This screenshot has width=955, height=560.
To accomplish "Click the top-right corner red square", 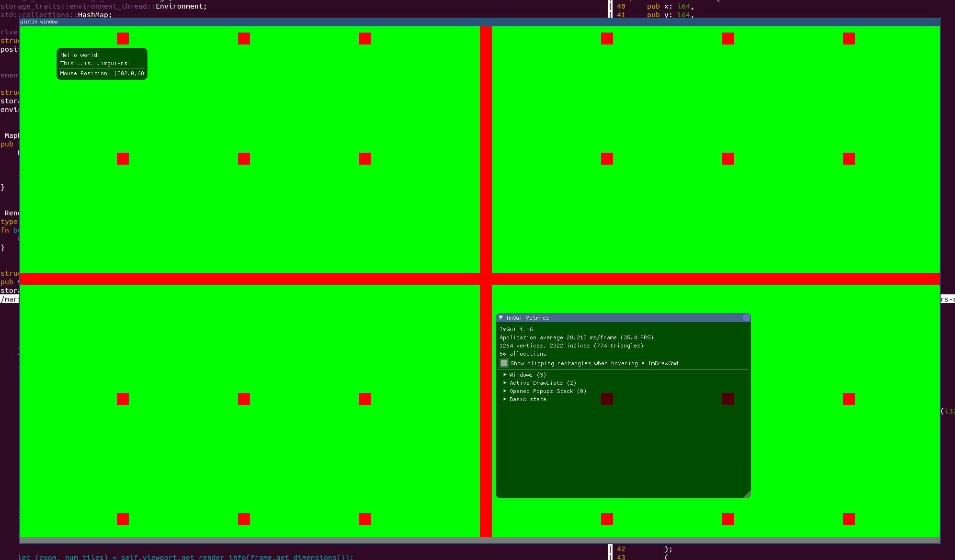I will (x=849, y=38).
